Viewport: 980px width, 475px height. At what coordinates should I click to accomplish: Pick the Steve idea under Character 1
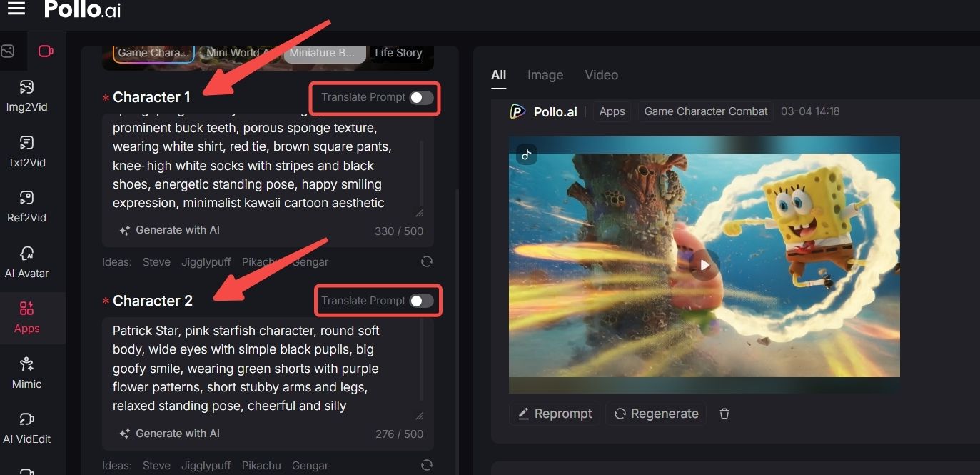[x=156, y=262]
